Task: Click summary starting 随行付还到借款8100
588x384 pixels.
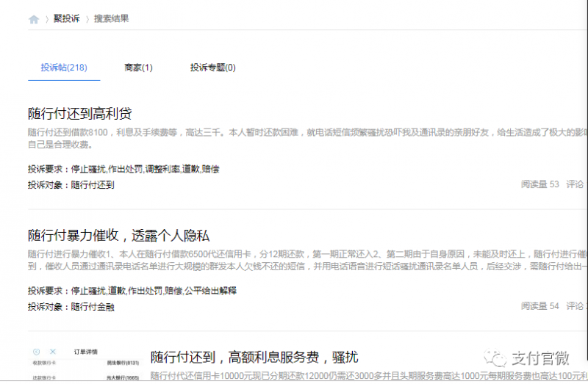Action: 307,138
